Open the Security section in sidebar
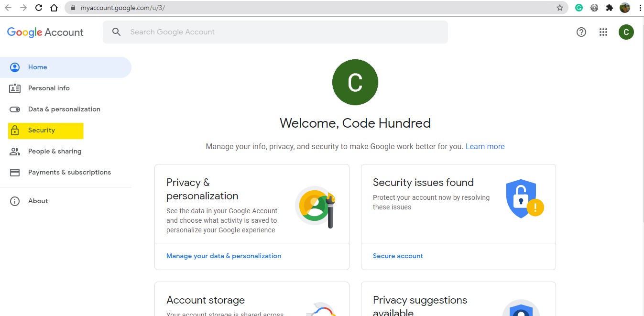 pos(42,131)
